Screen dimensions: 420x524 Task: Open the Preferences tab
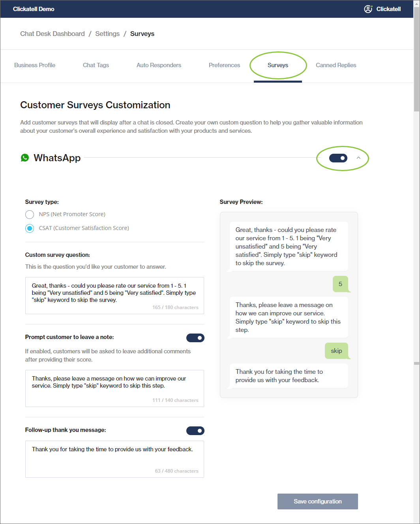tap(224, 65)
